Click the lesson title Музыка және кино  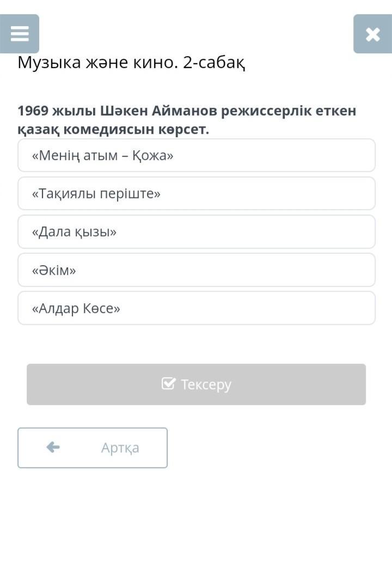tap(98, 63)
